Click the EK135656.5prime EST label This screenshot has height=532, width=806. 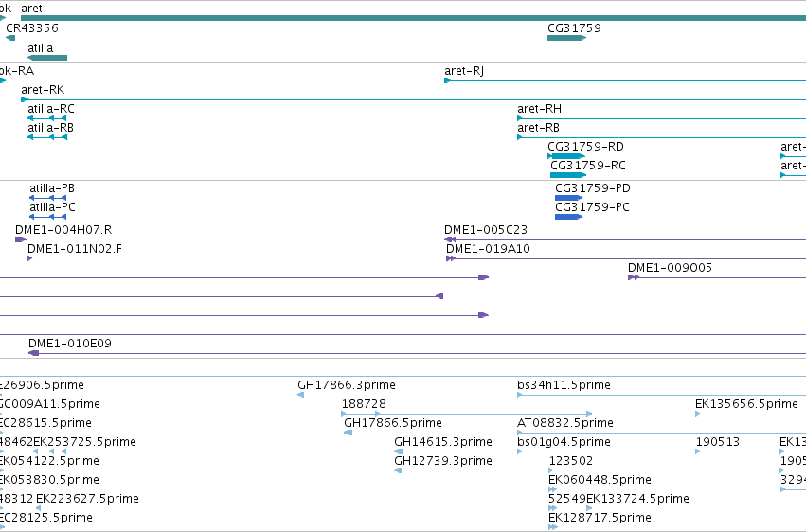[746, 404]
